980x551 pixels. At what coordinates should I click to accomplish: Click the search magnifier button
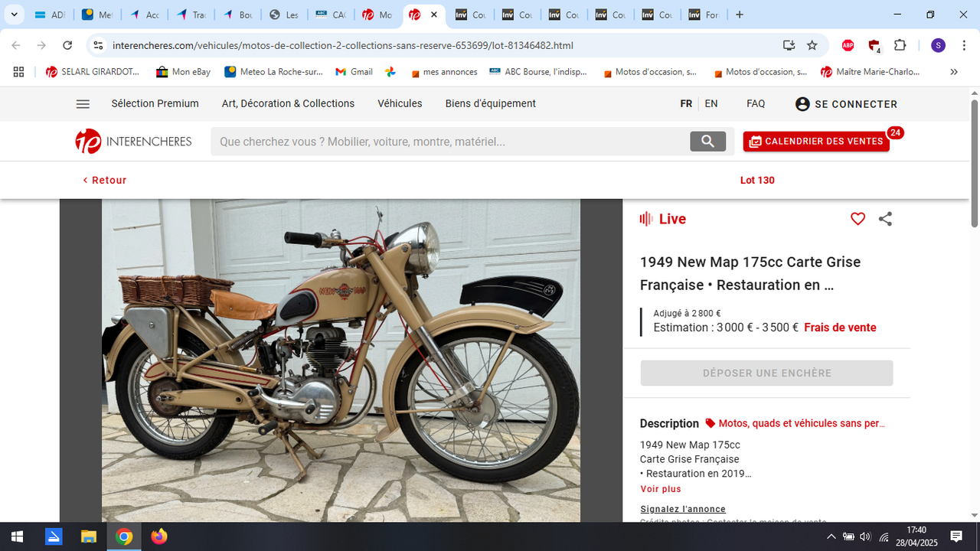707,142
